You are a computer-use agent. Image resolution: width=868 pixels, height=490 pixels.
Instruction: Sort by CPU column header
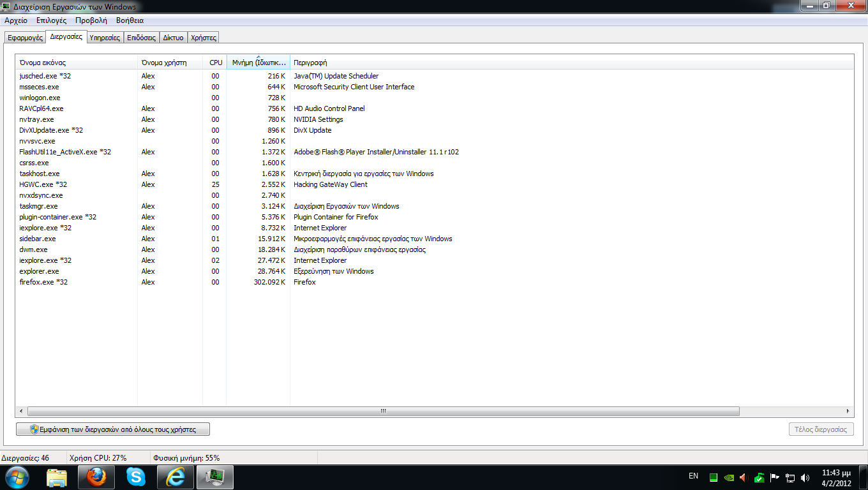pyautogui.click(x=214, y=63)
